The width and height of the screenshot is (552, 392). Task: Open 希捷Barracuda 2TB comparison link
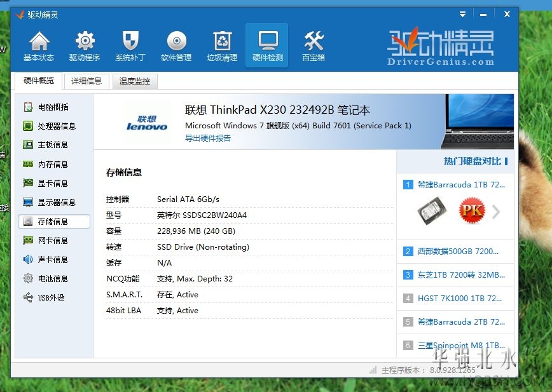point(461,321)
